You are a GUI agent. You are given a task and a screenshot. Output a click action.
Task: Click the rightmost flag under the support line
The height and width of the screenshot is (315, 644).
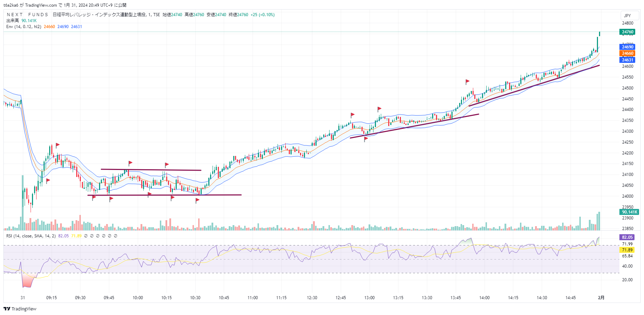(197, 200)
